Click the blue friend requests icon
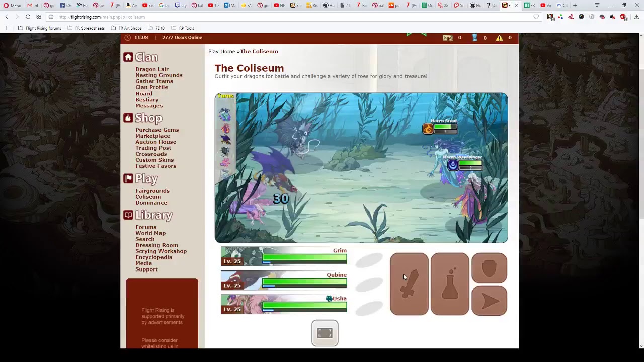 click(x=474, y=38)
